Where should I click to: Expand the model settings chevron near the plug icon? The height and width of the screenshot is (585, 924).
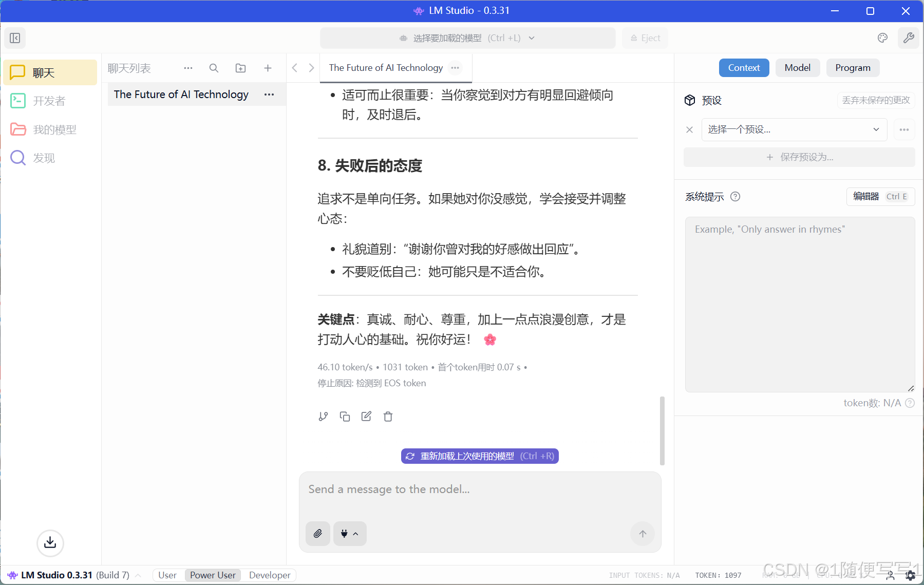[355, 534]
